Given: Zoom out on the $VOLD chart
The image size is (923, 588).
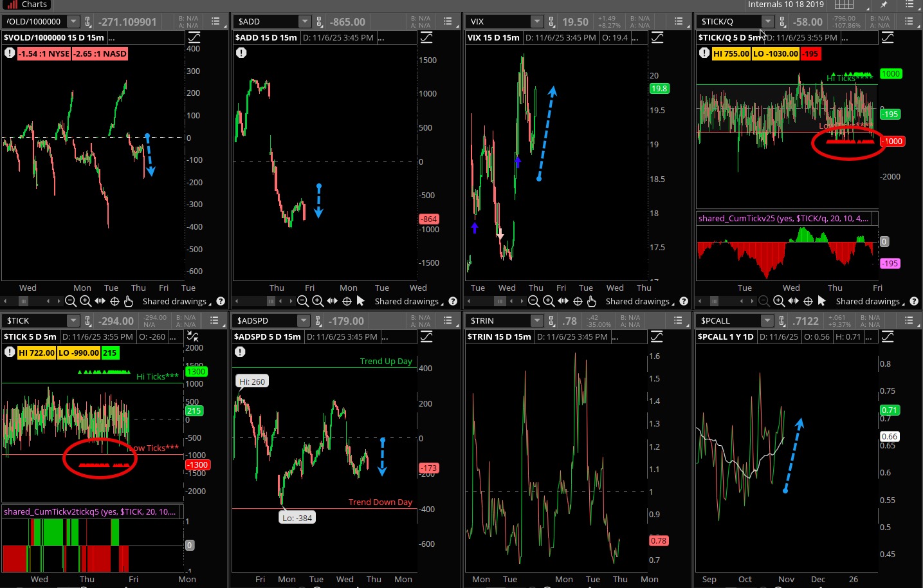Looking at the screenshot, I should pos(71,301).
